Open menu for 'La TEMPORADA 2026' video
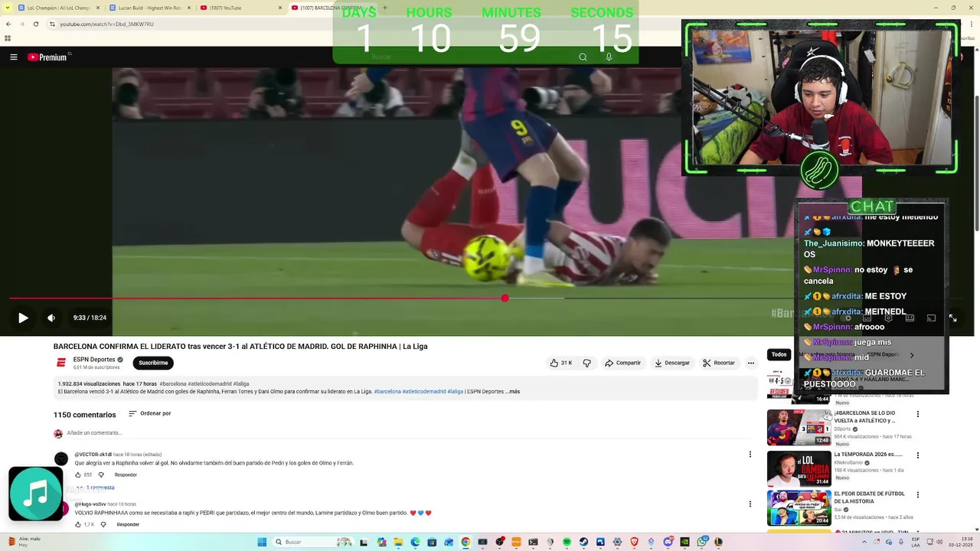The width and height of the screenshot is (980, 551). (x=917, y=455)
